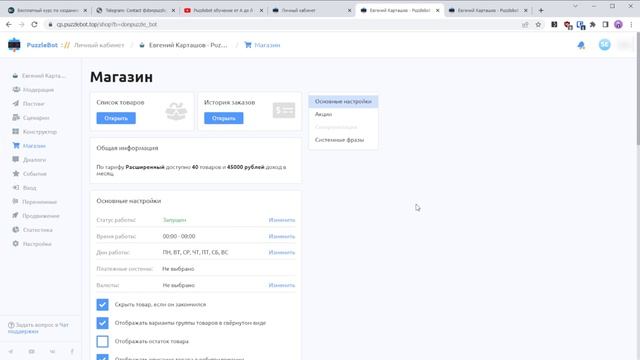Click Изменить for Время работы

coord(282,236)
